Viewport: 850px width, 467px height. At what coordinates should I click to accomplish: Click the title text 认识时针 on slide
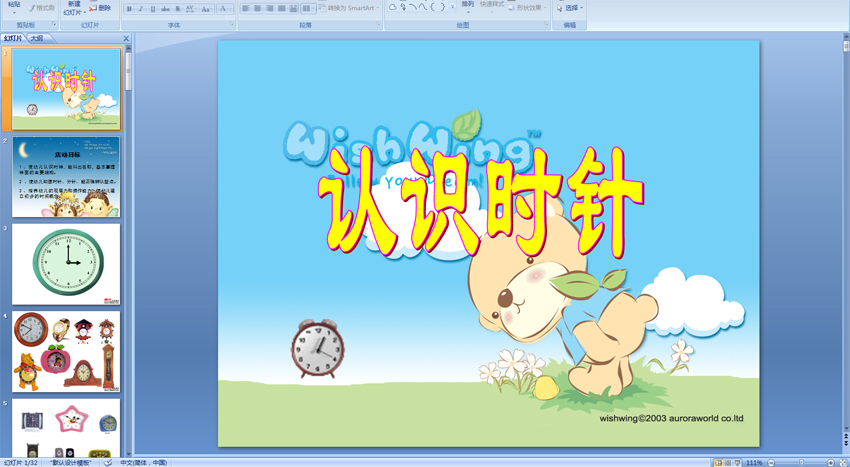point(480,203)
